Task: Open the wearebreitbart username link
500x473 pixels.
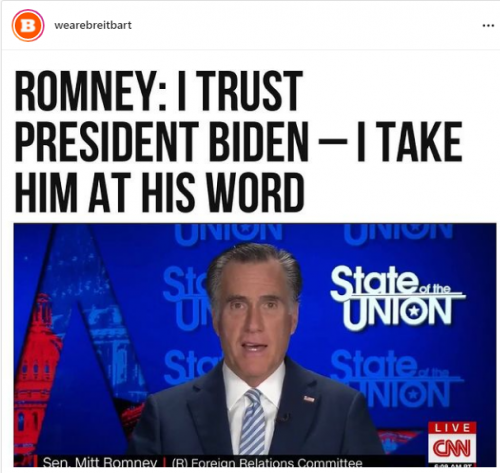Action: coord(93,25)
